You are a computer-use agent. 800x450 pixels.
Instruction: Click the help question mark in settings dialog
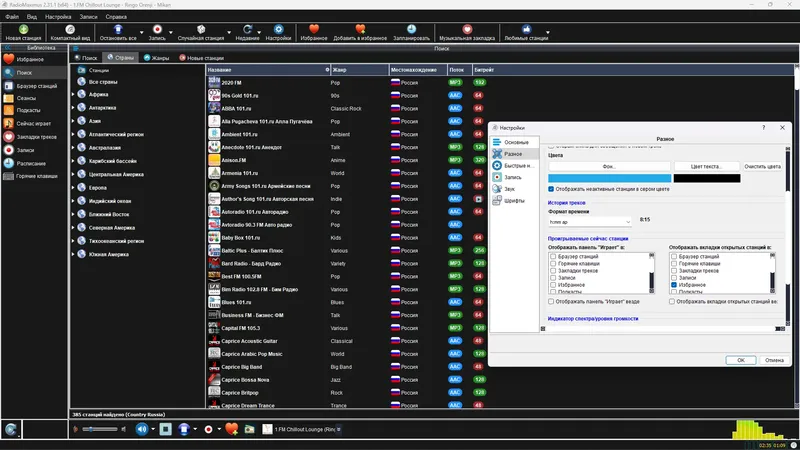pos(763,128)
